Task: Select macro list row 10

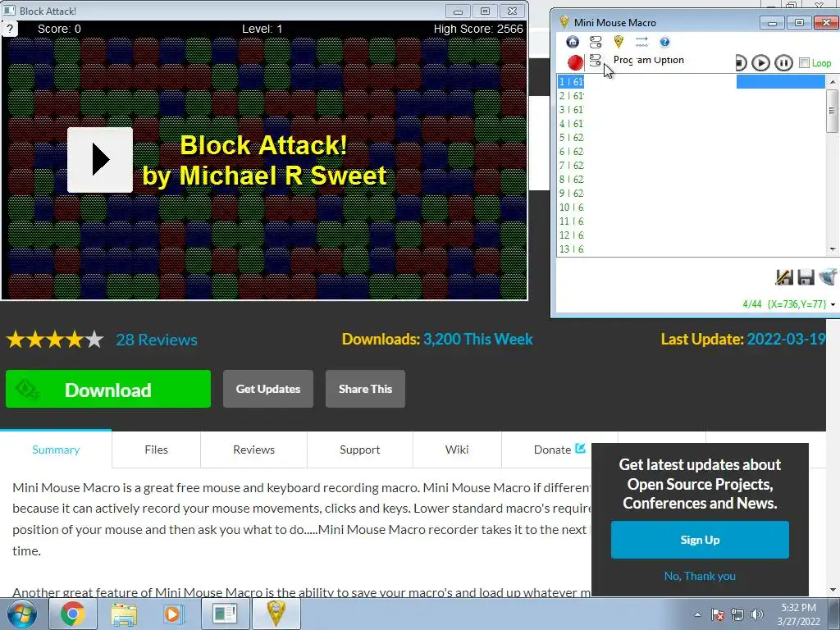Action: (x=691, y=208)
